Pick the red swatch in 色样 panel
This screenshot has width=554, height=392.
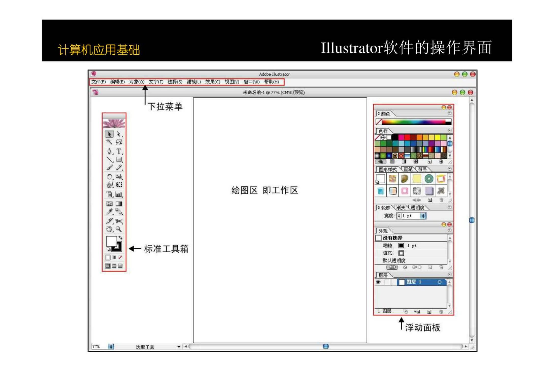point(407,137)
